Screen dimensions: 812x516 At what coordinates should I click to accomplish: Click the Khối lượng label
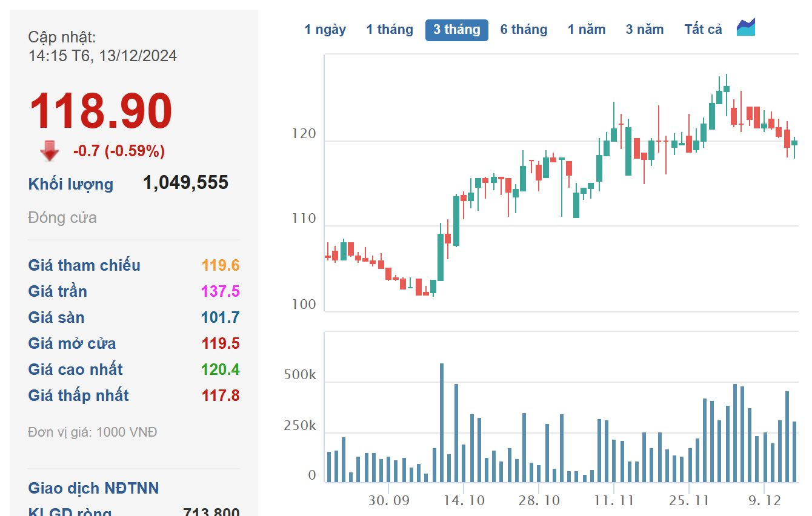tap(70, 184)
